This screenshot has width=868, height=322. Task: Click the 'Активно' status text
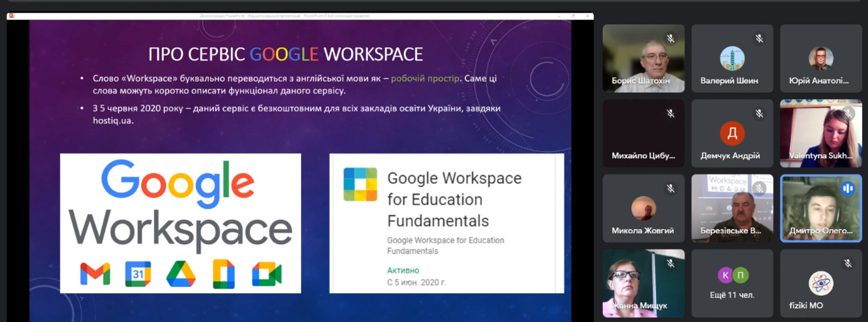403,271
